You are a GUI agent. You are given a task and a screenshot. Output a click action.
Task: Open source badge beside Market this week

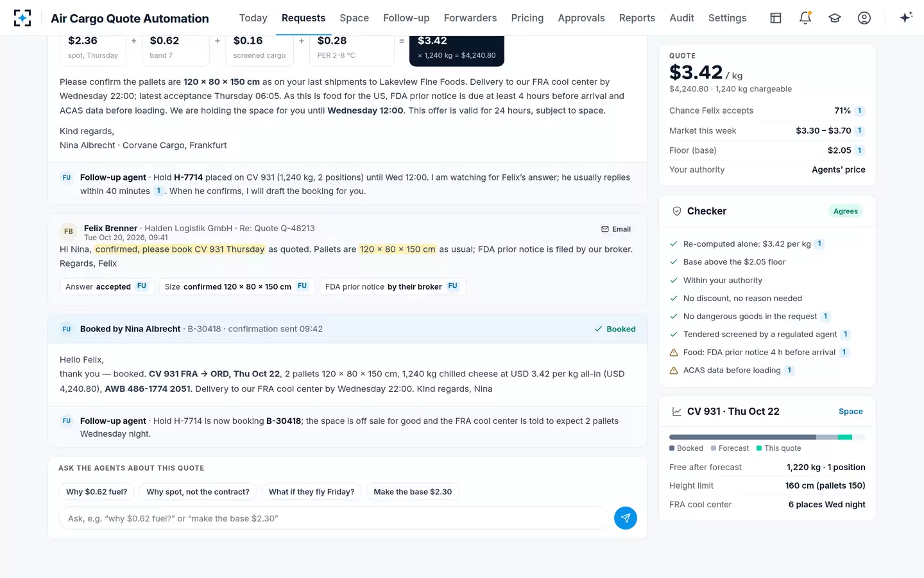coord(860,131)
